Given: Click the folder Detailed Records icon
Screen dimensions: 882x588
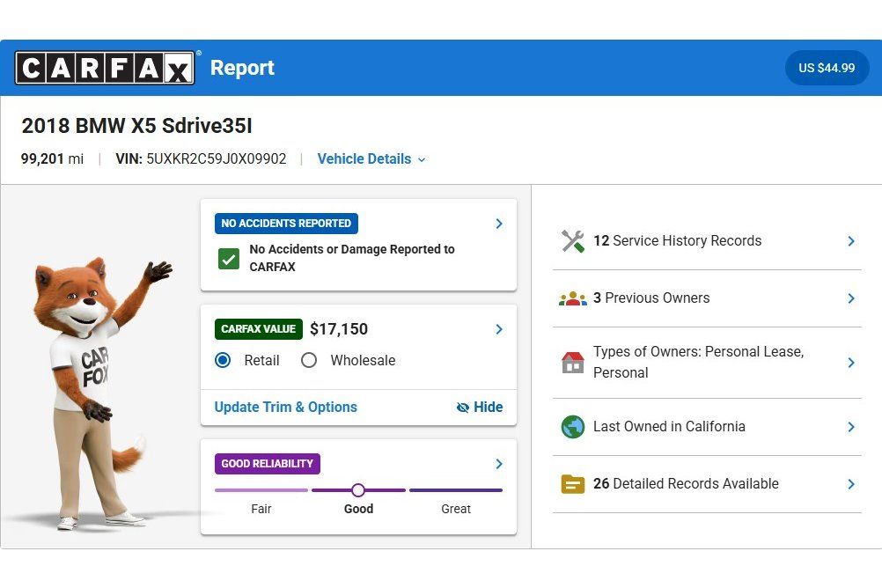Looking at the screenshot, I should pos(573,484).
